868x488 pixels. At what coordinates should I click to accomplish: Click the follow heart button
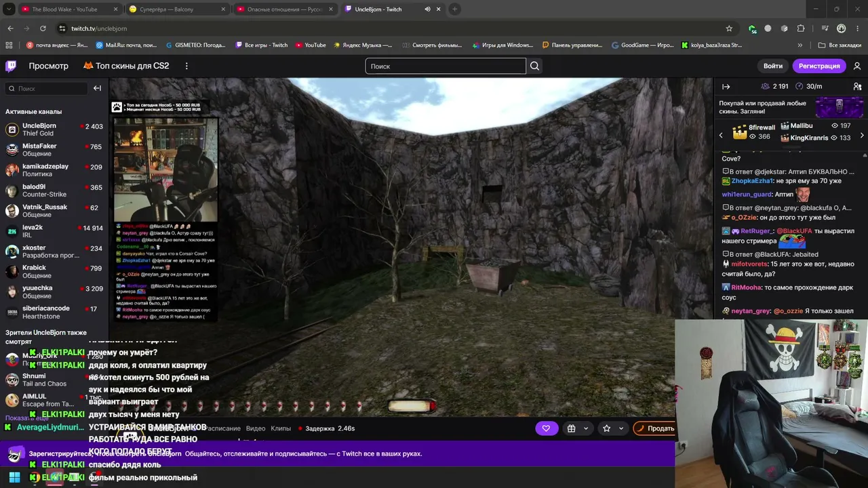[x=546, y=428]
